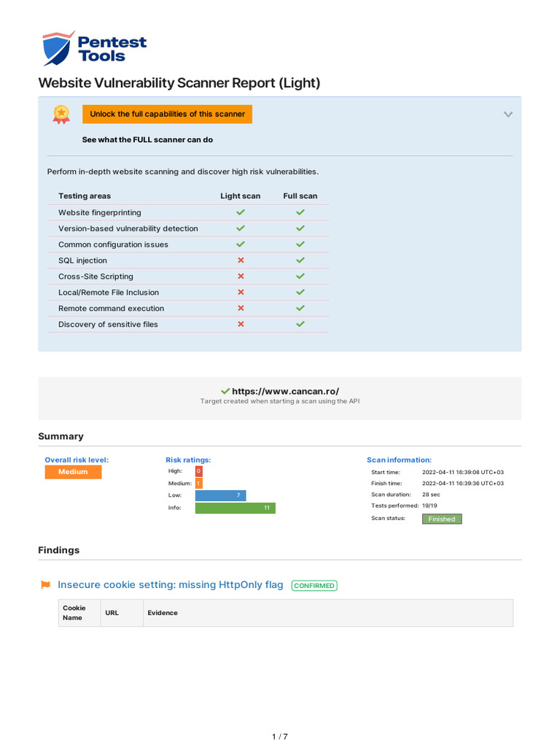Click the green checkmark beside target URL
Screen dimensions: 560x747
225,391
